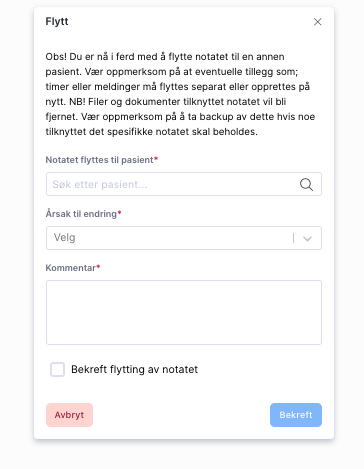Click the magnifying glass search icon

306,184
